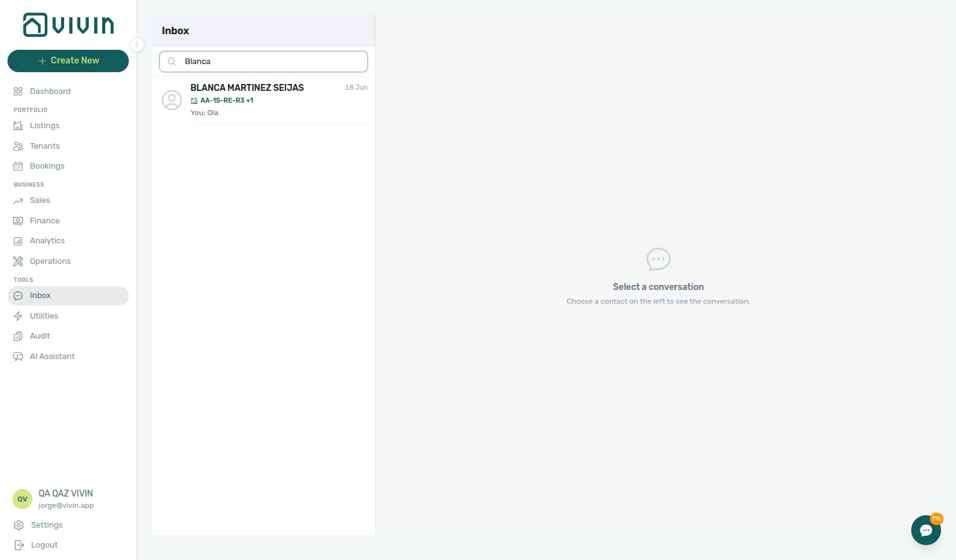Screen dimensions: 956x560
Task: Navigate to Finance
Action: (x=68, y=221)
